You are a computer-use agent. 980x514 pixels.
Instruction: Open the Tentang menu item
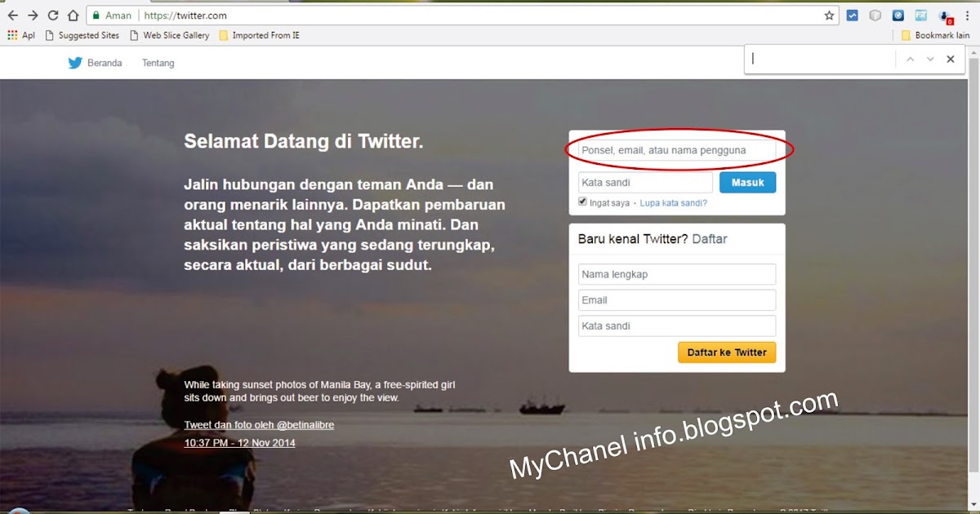click(158, 63)
